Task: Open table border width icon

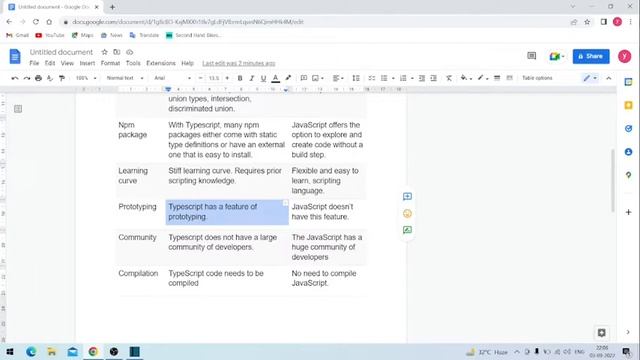Action: [497, 78]
